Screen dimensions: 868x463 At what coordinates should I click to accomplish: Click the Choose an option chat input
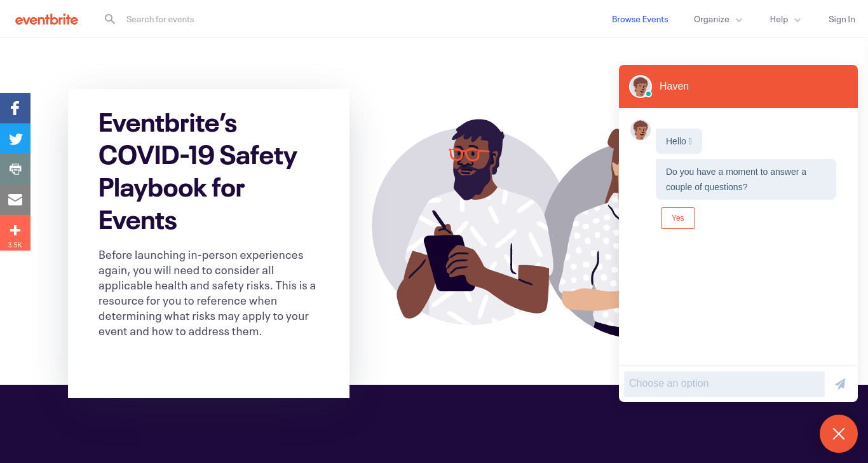click(724, 384)
